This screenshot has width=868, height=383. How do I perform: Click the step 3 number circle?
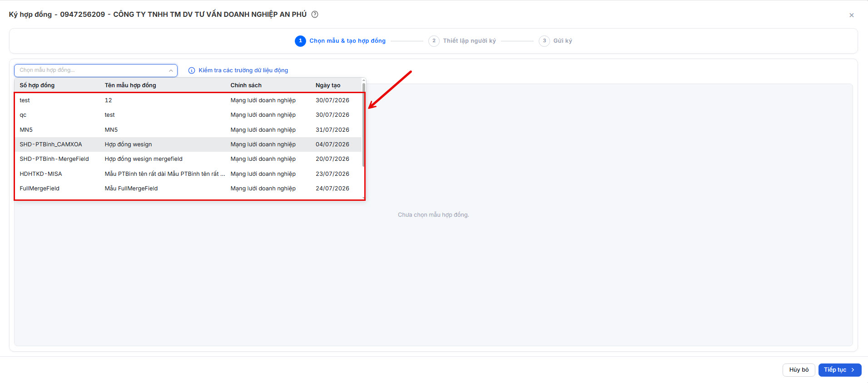(544, 41)
